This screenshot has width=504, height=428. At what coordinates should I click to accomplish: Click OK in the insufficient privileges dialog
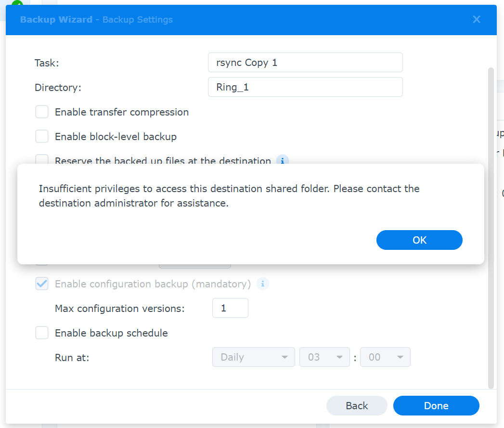(x=419, y=240)
